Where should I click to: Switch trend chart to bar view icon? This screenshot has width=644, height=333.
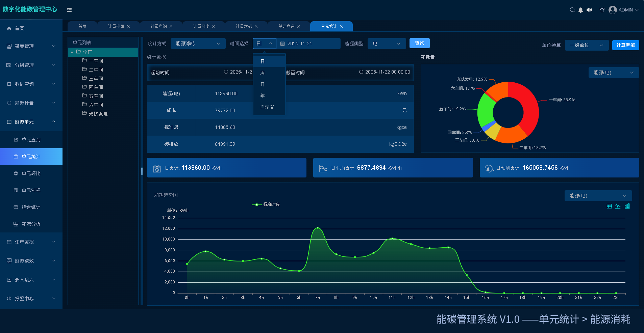(627, 206)
